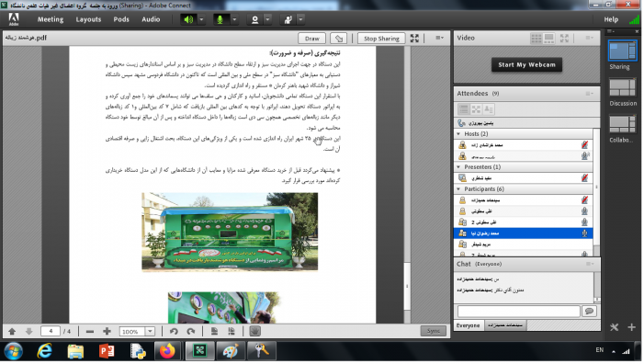
Task: Toggle the webcam icon in the top bar
Action: [x=254, y=19]
